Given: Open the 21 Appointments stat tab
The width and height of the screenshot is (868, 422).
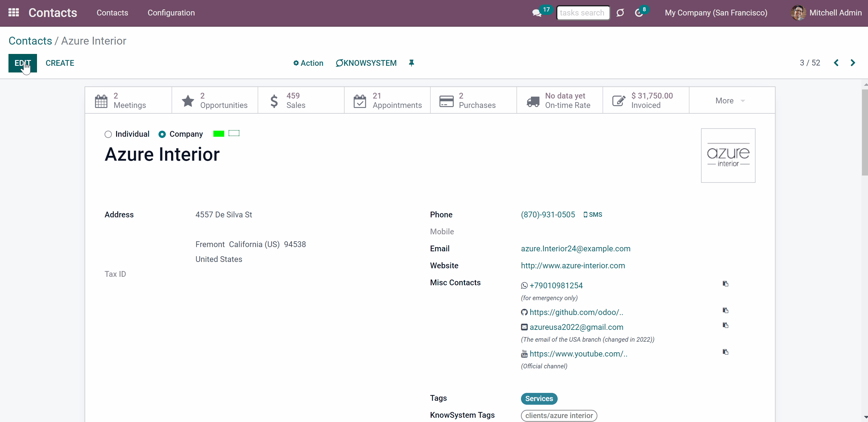Looking at the screenshot, I should tap(387, 100).
